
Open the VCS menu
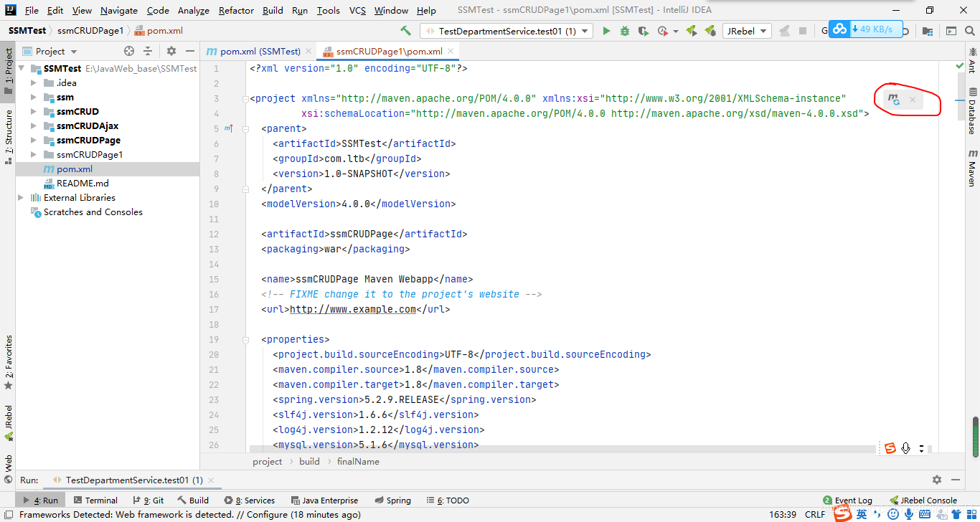pos(357,10)
